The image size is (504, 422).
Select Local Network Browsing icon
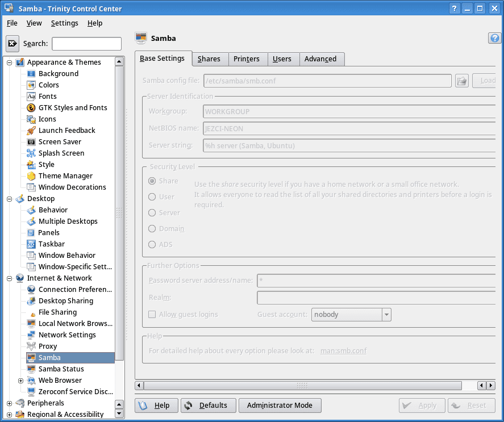coord(31,323)
